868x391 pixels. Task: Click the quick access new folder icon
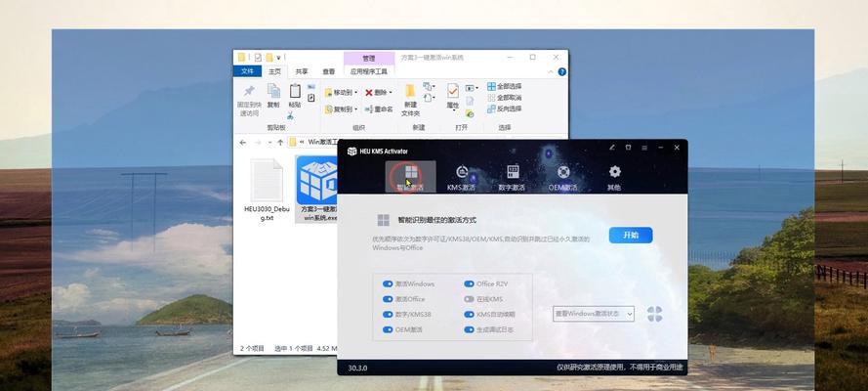[269, 57]
